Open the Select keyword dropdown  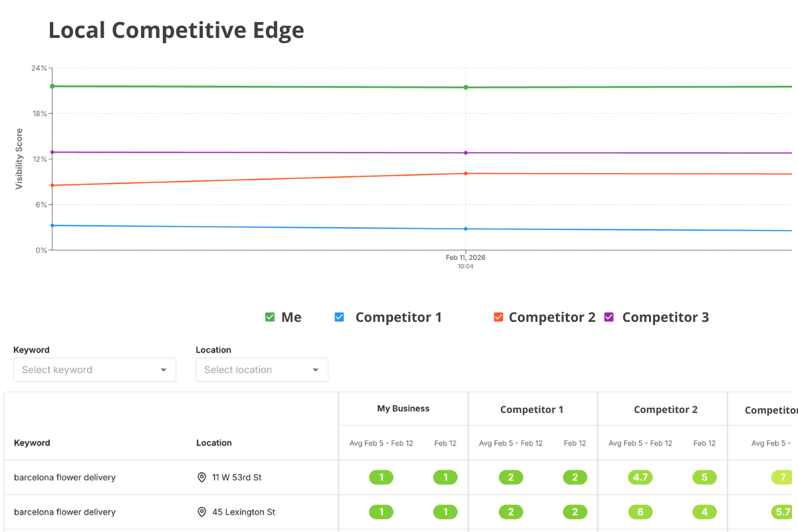[94, 370]
